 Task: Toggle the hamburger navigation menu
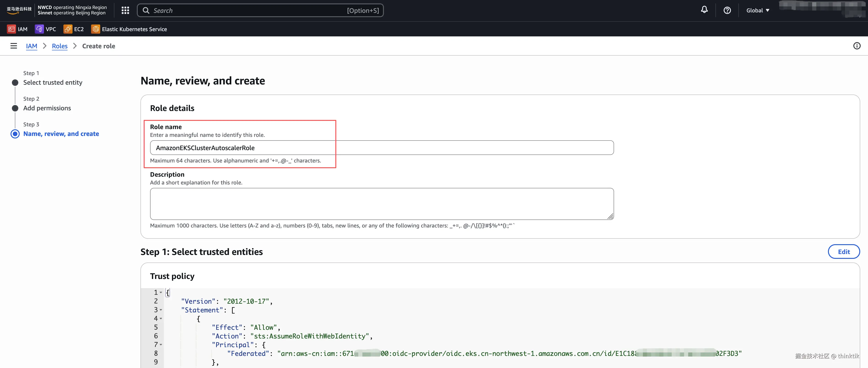pos(13,46)
